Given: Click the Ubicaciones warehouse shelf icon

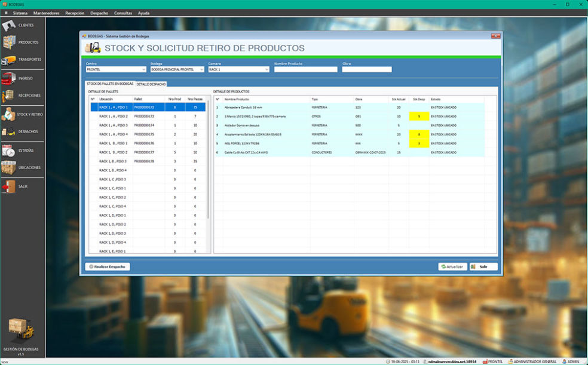Looking at the screenshot, I should tap(8, 168).
